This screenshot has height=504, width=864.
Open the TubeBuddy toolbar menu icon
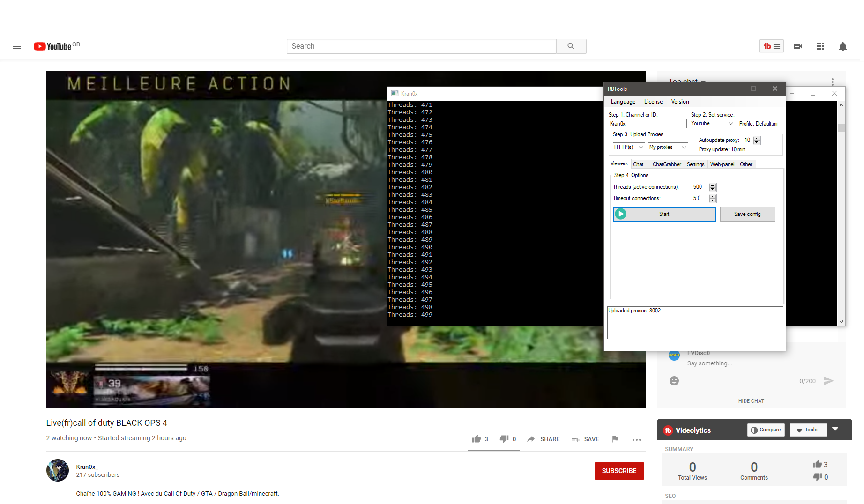click(x=771, y=46)
